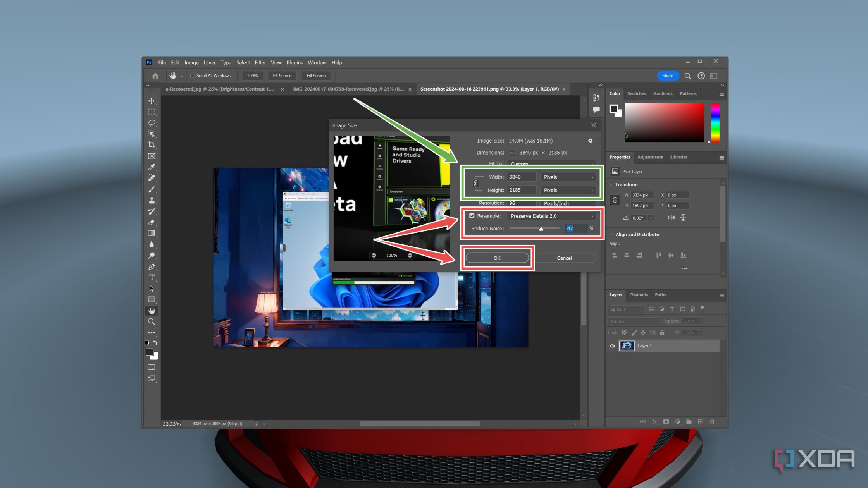868x488 pixels.
Task: Select the Lasso tool
Action: pyautogui.click(x=152, y=123)
